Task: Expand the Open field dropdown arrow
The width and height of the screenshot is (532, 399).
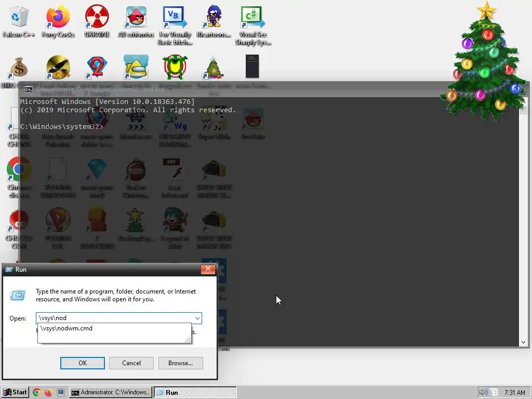Action: [197, 318]
